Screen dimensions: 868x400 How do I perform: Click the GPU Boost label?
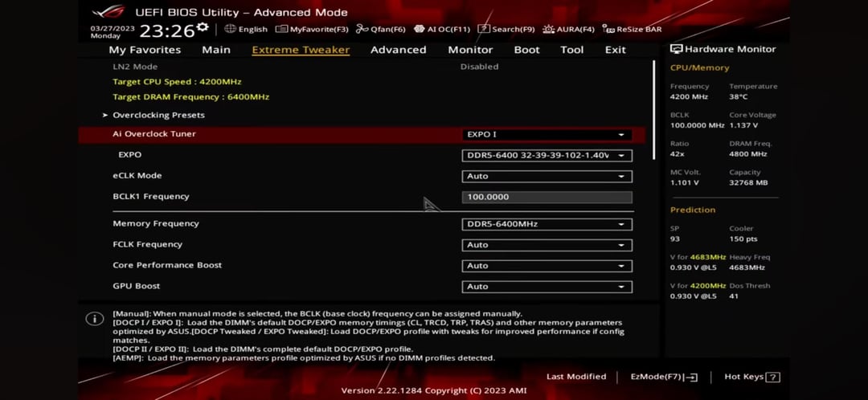click(136, 286)
